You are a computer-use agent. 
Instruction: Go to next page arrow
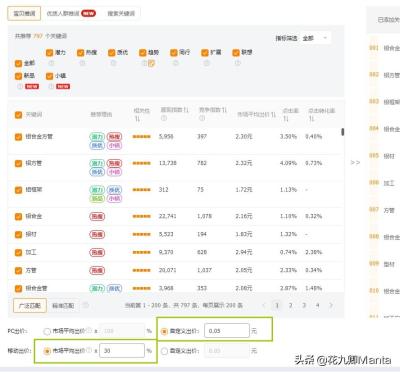pyautogui.click(x=331, y=305)
